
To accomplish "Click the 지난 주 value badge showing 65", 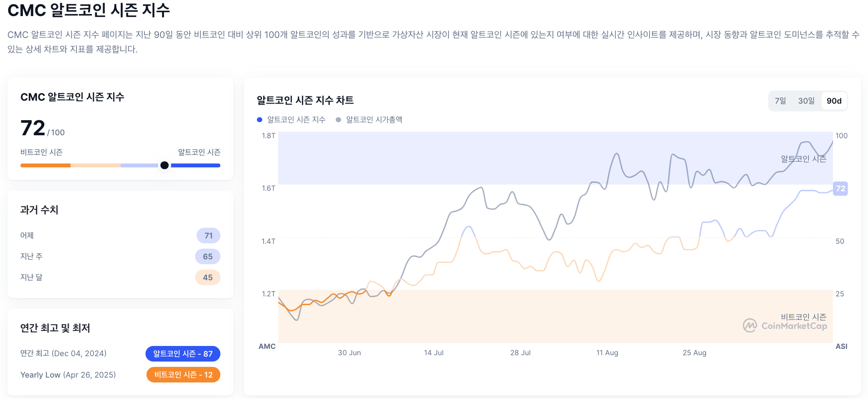I will click(x=208, y=256).
